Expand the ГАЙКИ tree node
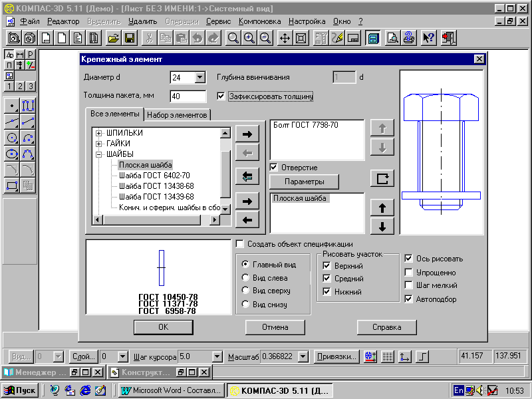Image resolution: width=532 pixels, height=399 pixels. [98, 144]
